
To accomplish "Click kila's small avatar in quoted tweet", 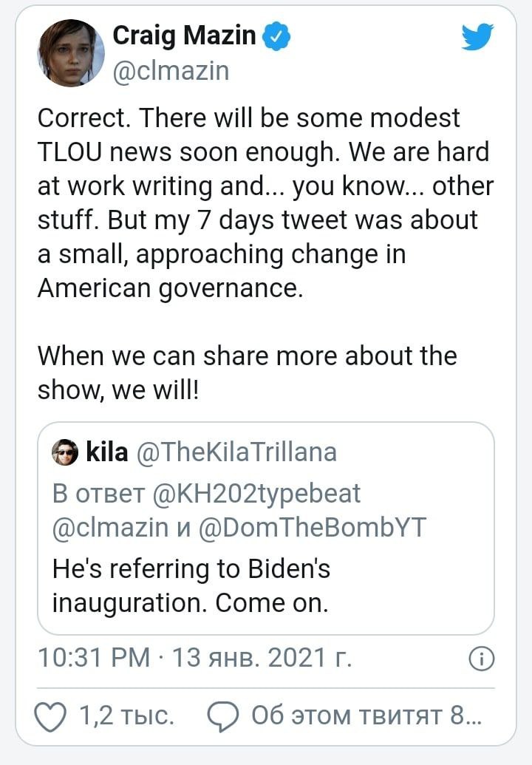I will 65,452.
